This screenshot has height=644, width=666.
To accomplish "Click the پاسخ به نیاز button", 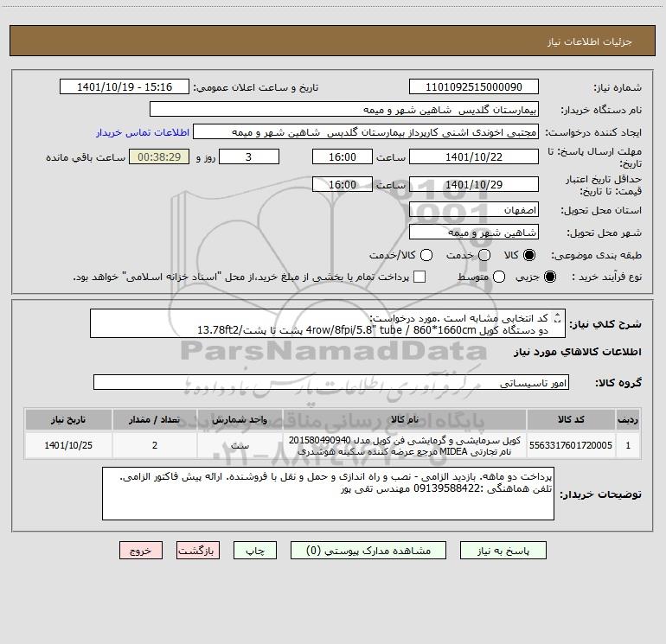I will pyautogui.click(x=503, y=551).
